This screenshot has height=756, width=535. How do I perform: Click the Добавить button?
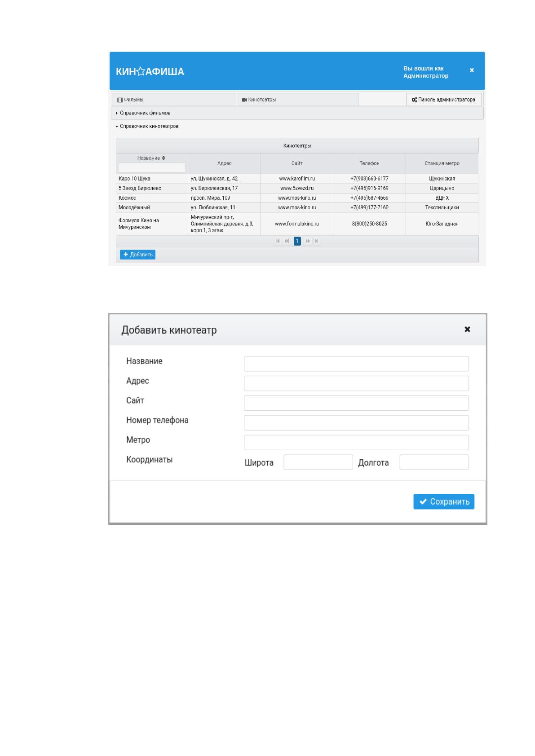tap(137, 255)
